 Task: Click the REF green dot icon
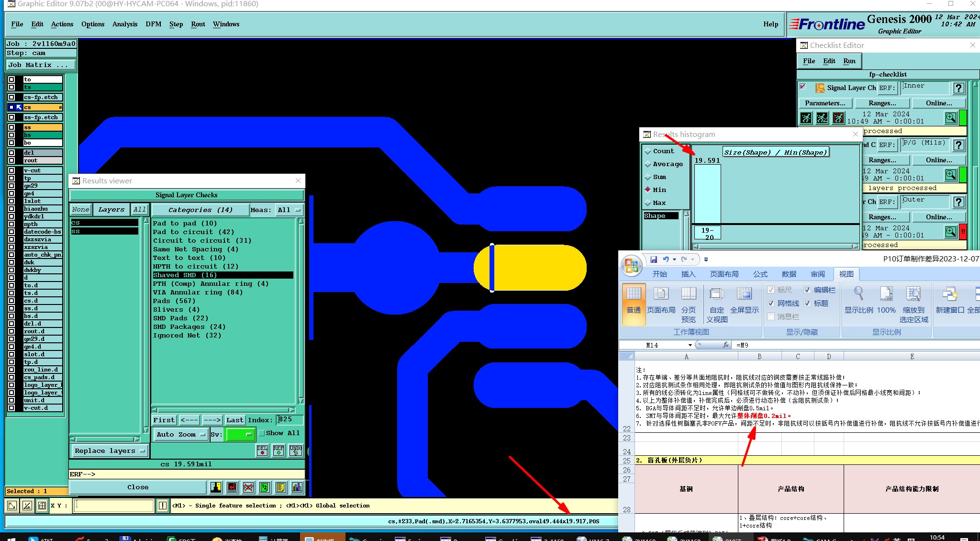[x=278, y=451]
